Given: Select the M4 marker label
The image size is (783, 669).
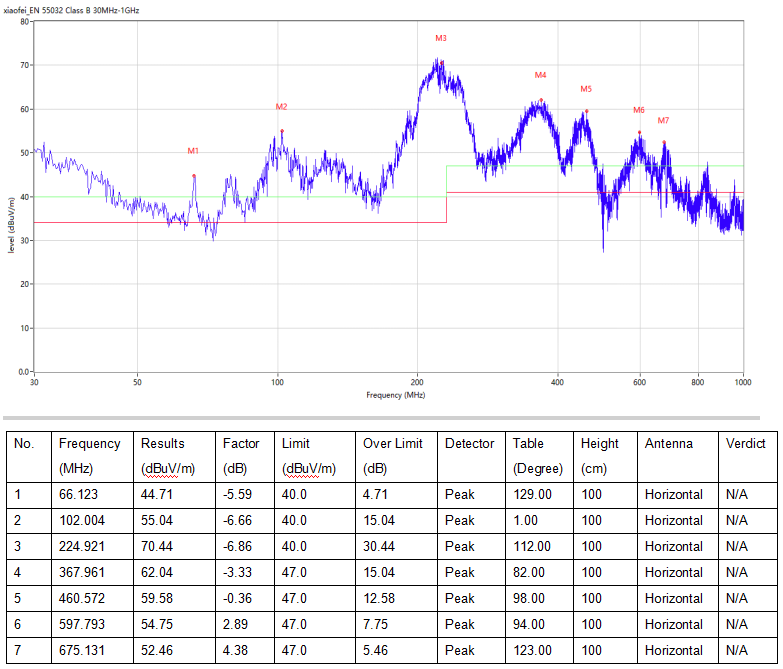Looking at the screenshot, I should click(x=540, y=75).
